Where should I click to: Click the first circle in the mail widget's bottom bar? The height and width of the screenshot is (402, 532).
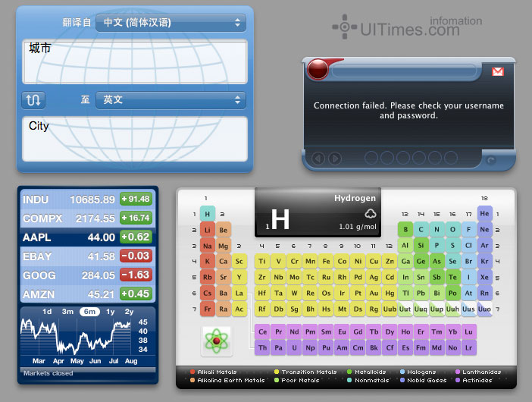point(371,158)
